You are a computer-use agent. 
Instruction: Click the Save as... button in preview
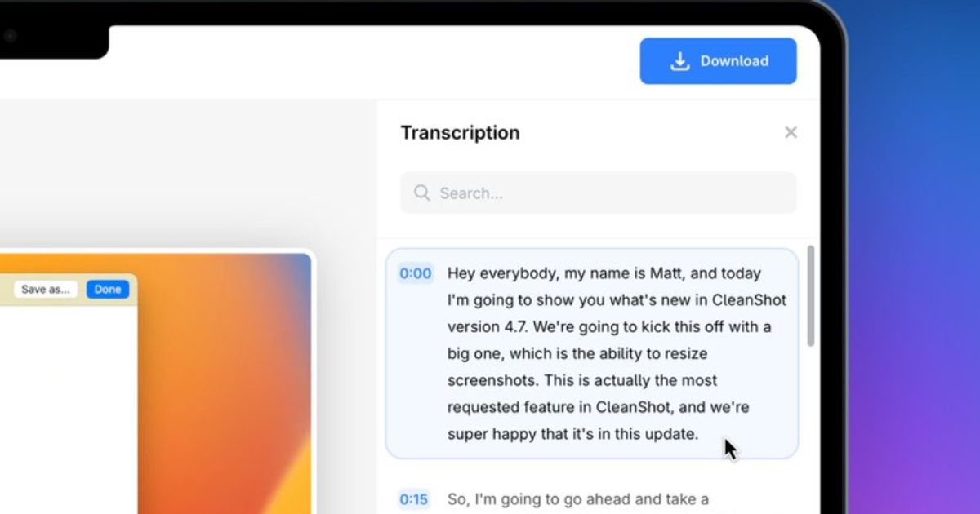45,290
